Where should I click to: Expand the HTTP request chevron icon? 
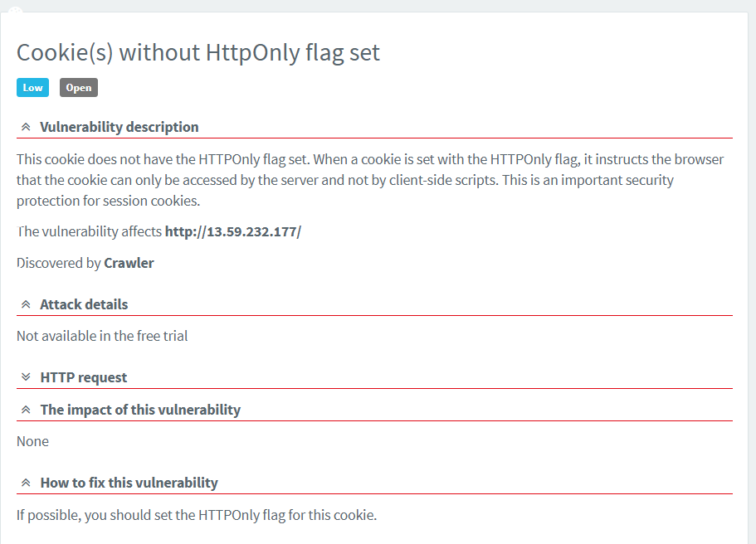coord(26,377)
